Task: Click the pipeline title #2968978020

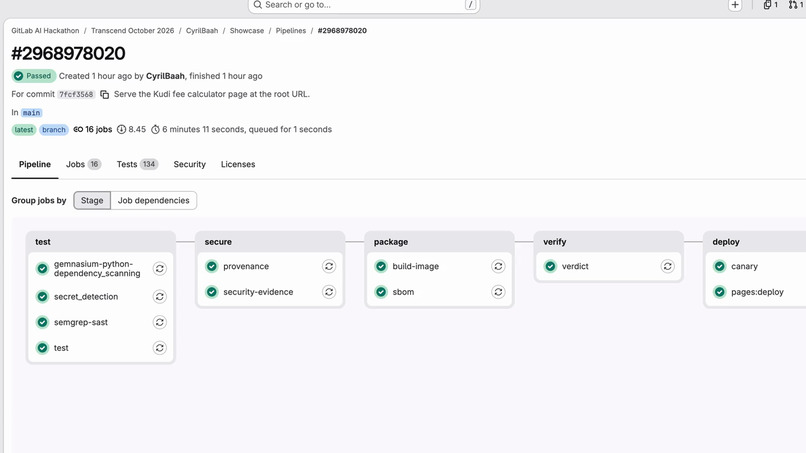Action: click(68, 53)
